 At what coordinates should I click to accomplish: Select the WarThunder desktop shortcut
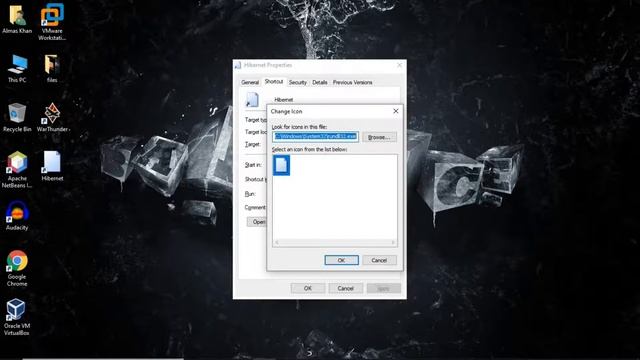click(x=52, y=118)
